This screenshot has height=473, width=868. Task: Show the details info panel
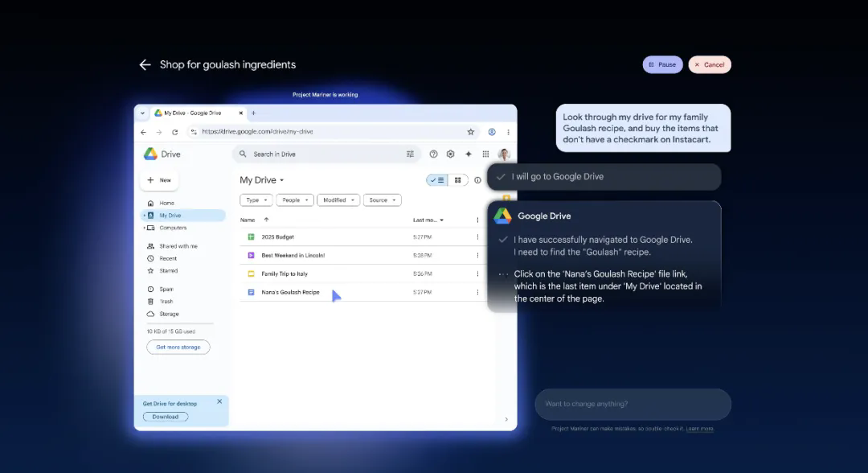pyautogui.click(x=477, y=180)
